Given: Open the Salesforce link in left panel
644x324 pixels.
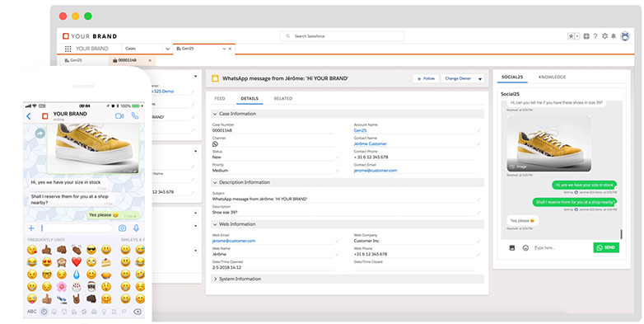Looking at the screenshot, I should pos(163,92).
